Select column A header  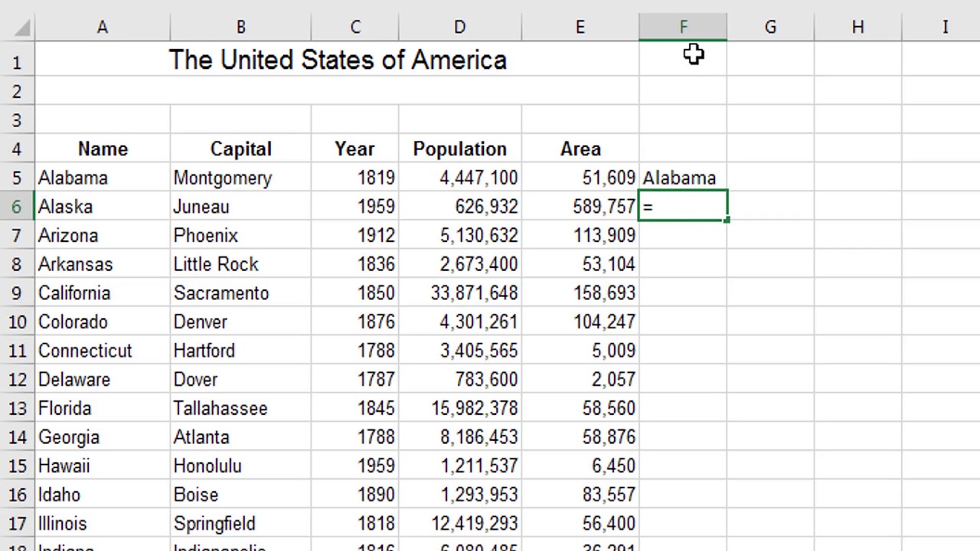(102, 28)
